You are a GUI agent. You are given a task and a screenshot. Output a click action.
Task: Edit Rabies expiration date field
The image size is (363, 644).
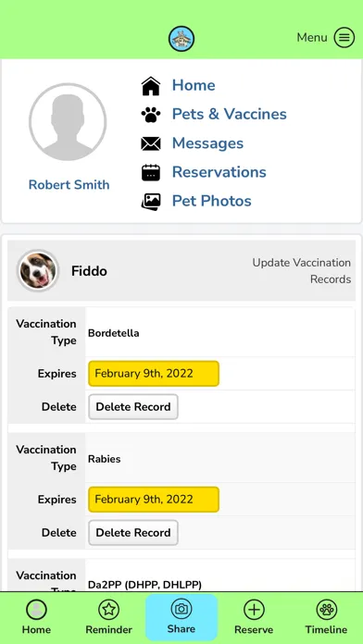154,499
